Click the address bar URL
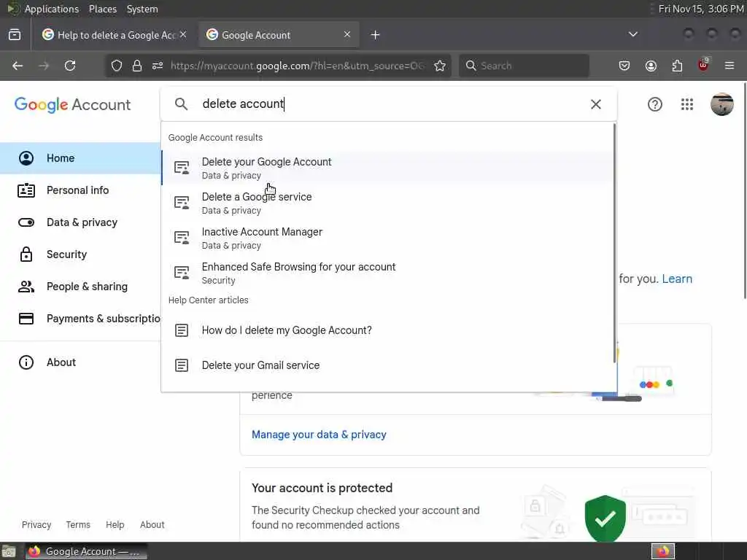 click(x=298, y=66)
